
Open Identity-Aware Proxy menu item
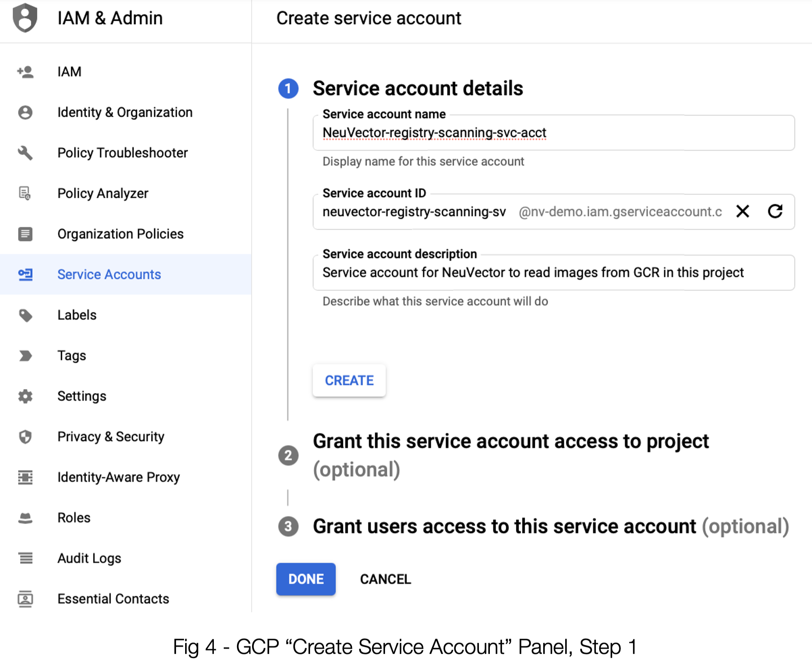[x=118, y=478]
